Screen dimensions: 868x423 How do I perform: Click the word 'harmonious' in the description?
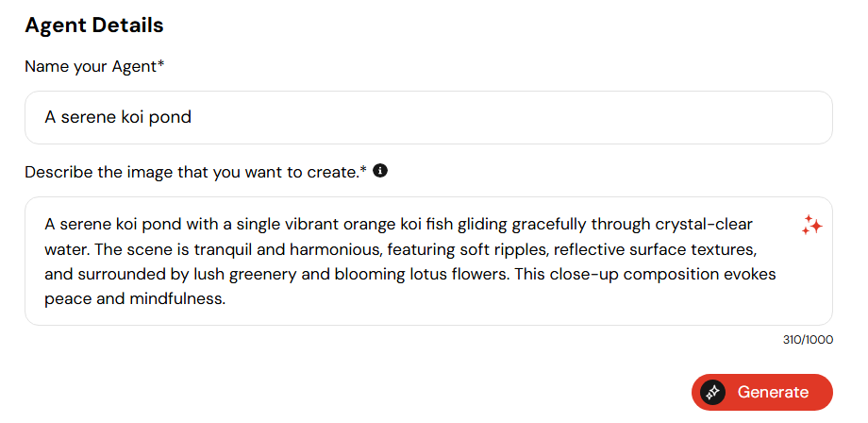point(336,249)
